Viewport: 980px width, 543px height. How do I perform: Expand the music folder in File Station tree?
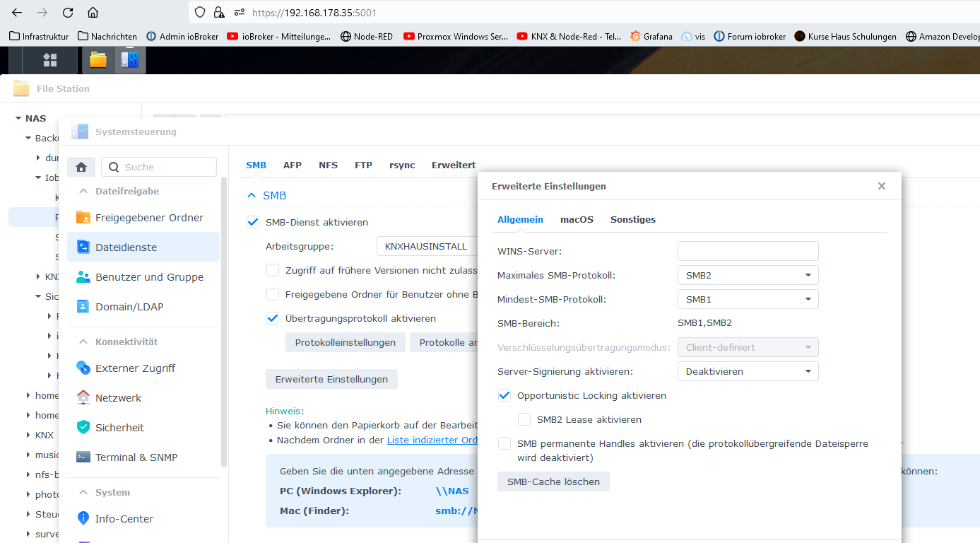(x=28, y=455)
